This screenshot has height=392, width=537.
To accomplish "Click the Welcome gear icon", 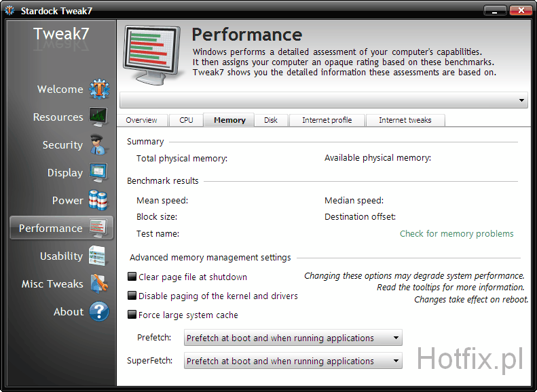I will click(x=99, y=90).
